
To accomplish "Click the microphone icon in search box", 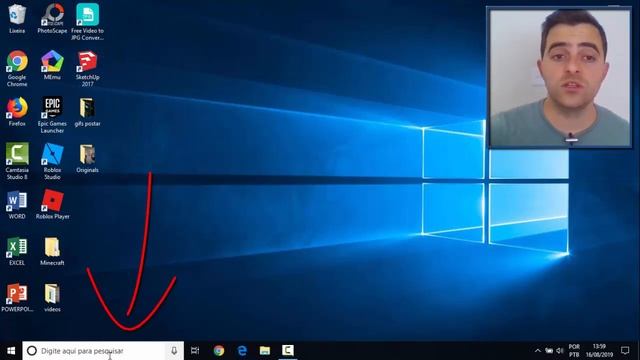I will [174, 351].
